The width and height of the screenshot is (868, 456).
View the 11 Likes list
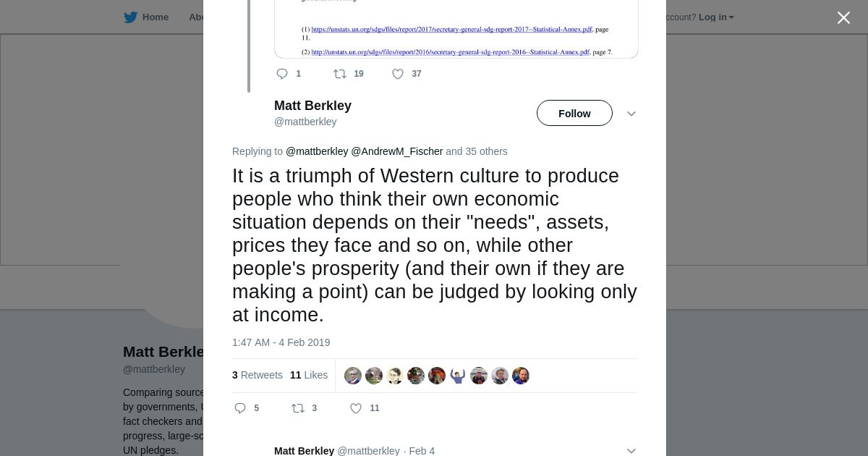[x=309, y=375]
